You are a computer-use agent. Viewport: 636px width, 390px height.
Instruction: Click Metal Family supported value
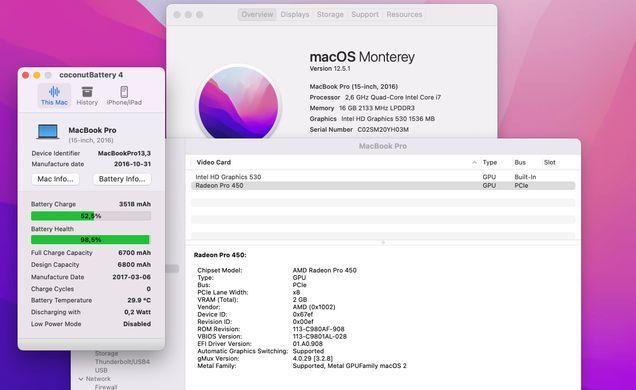tap(349, 366)
